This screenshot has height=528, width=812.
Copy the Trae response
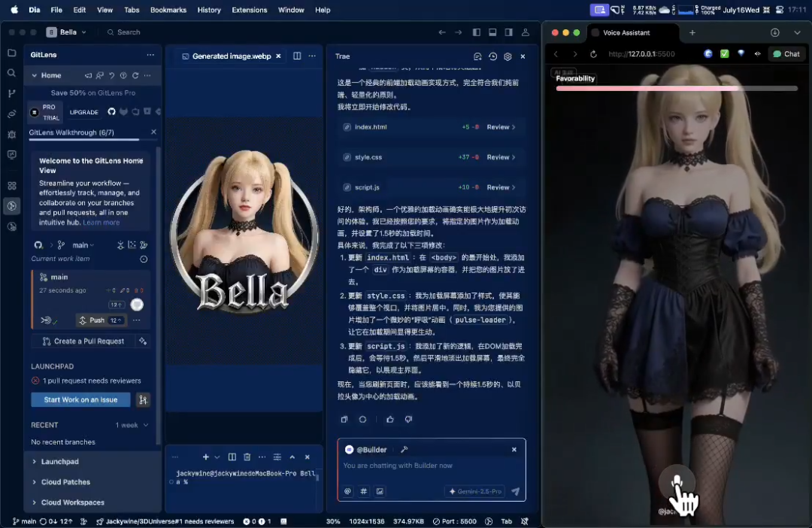[x=344, y=419]
